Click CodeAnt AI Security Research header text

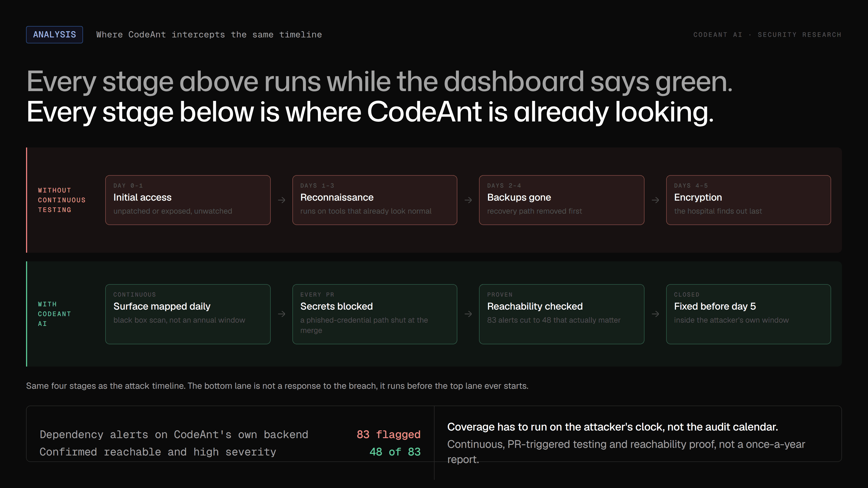click(767, 35)
